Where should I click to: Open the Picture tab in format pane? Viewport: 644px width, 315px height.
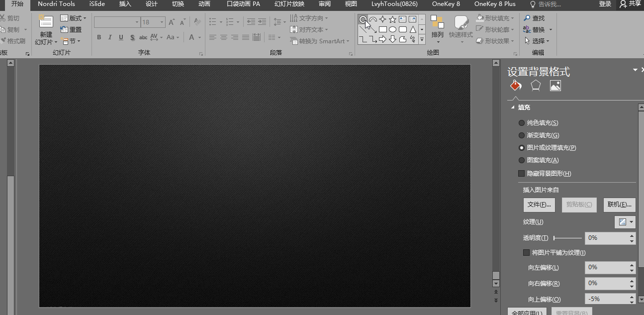coord(555,86)
